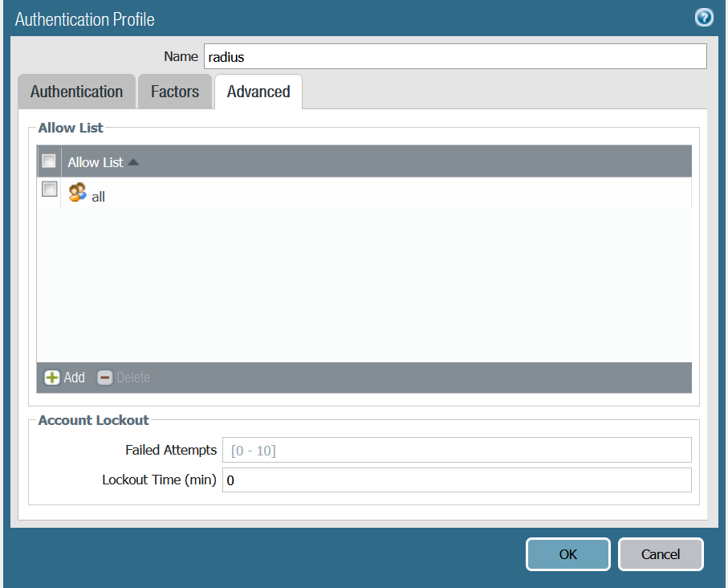The image size is (728, 588).
Task: Toggle the select-all checkbox in Allow List header
Action: click(x=49, y=161)
